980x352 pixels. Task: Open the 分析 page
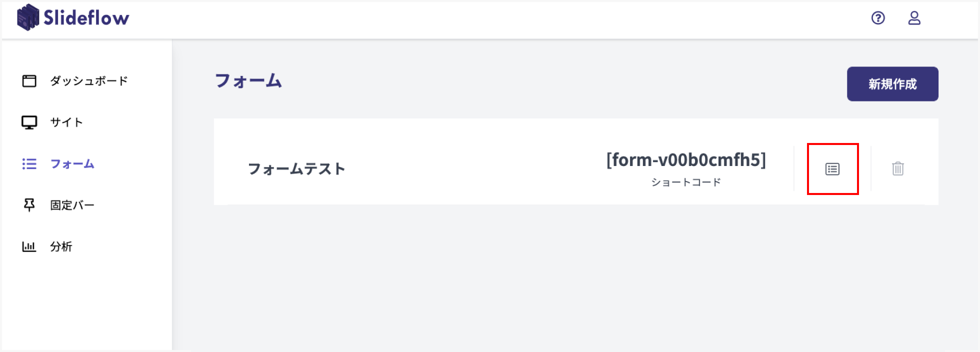pyautogui.click(x=61, y=246)
